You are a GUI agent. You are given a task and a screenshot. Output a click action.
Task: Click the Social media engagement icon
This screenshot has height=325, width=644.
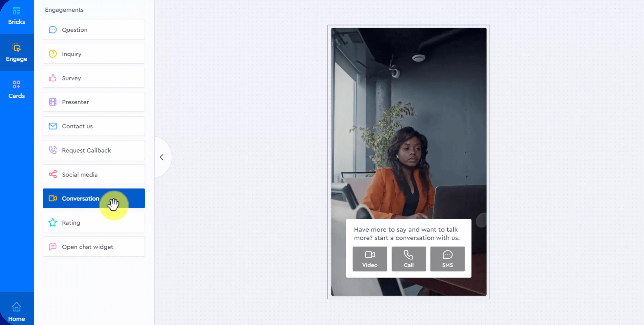pyautogui.click(x=52, y=174)
